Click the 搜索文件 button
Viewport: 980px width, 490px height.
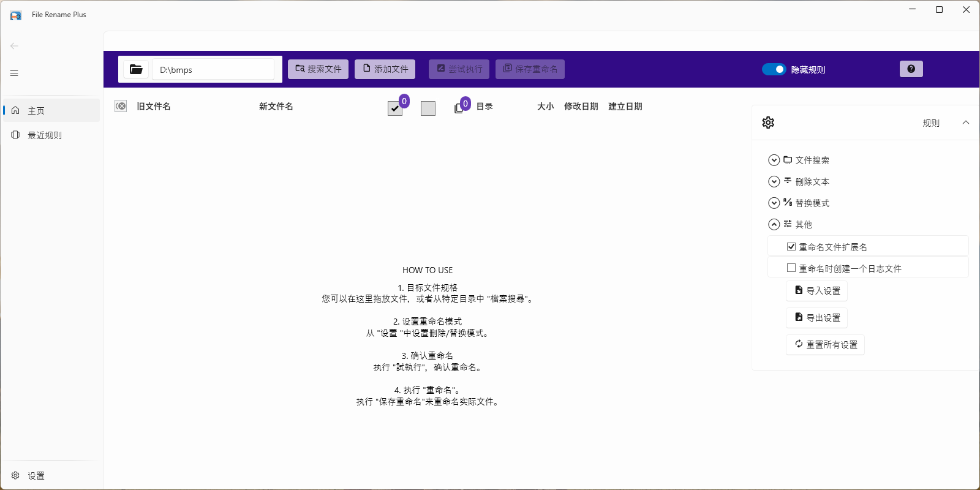point(318,69)
